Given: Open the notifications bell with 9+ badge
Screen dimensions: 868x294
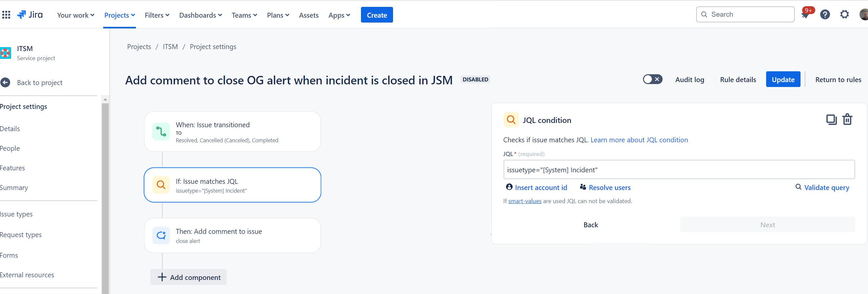Looking at the screenshot, I should pyautogui.click(x=806, y=14).
